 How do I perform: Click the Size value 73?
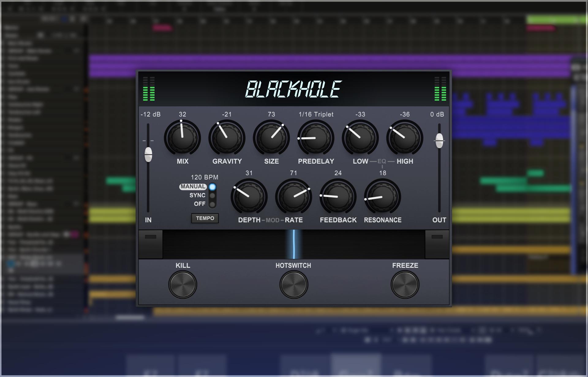[x=271, y=114]
